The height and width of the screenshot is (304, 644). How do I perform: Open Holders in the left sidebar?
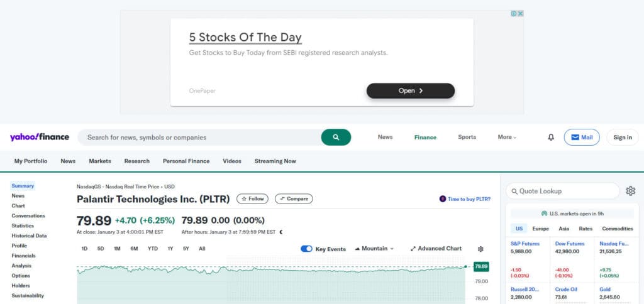pos(21,286)
